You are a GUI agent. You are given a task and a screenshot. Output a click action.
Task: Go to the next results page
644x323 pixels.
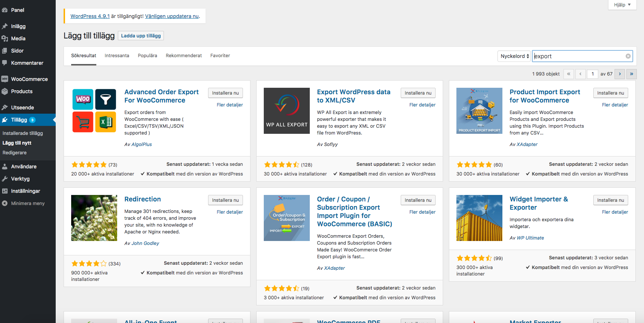[620, 74]
